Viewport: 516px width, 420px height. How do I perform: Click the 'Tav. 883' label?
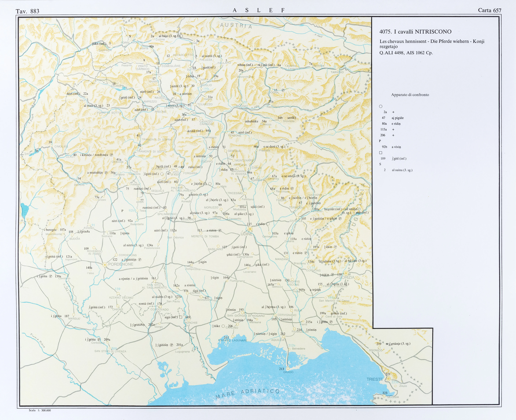point(27,11)
